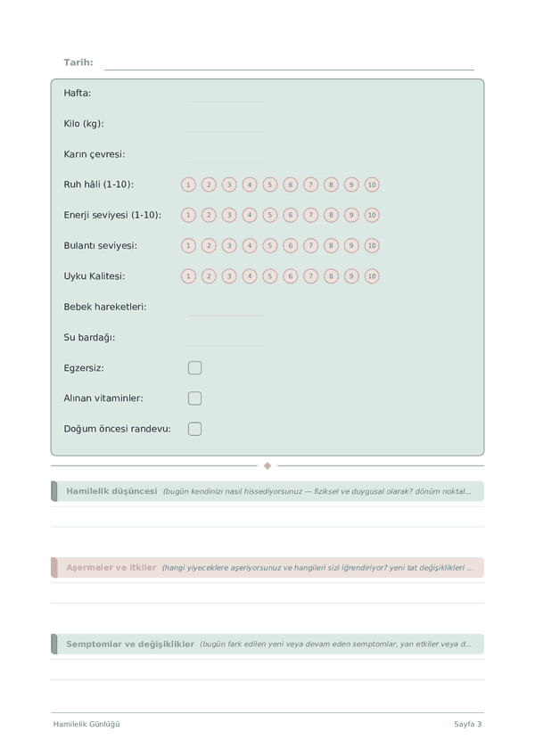This screenshot has width=535, height=756.
Task: Pick 2 on the Uyku Kalitesi scale
Action: coord(209,276)
